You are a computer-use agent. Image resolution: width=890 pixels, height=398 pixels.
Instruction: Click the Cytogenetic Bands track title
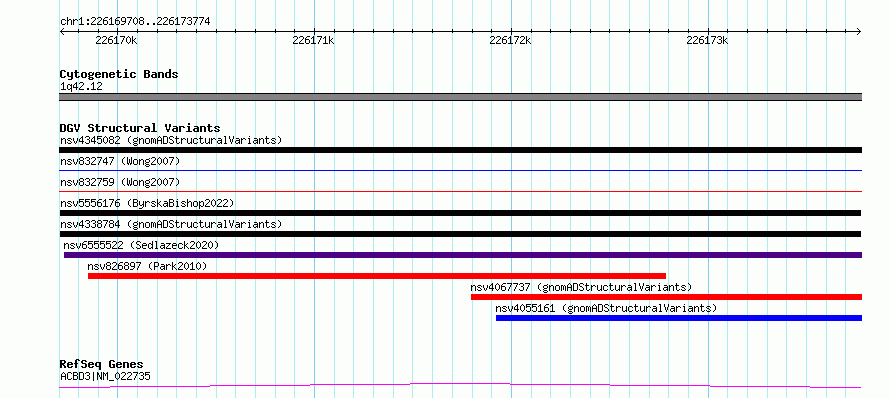119,74
